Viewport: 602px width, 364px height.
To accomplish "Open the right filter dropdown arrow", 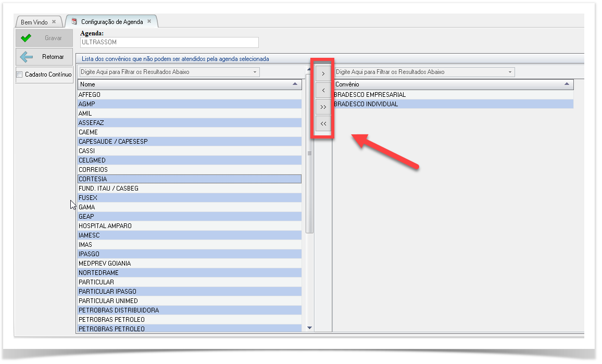I will pos(510,72).
